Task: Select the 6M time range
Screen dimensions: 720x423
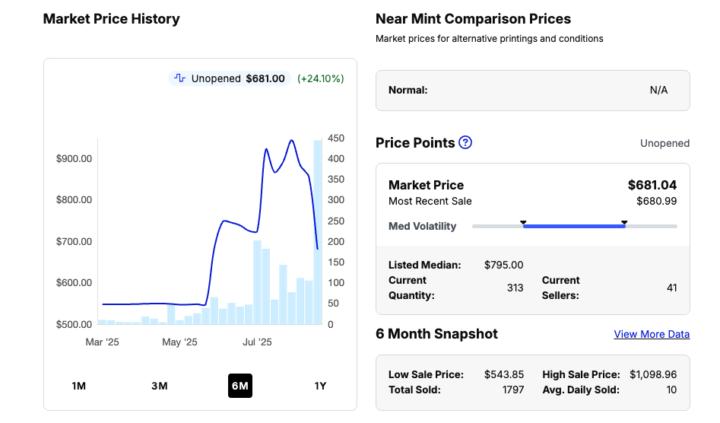Action: click(x=239, y=385)
